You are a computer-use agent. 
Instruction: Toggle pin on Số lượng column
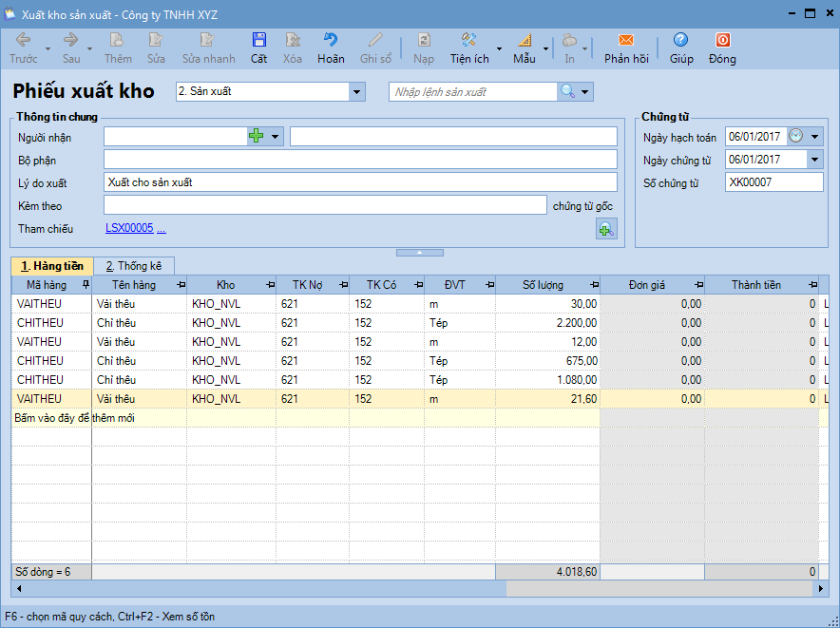(593, 285)
